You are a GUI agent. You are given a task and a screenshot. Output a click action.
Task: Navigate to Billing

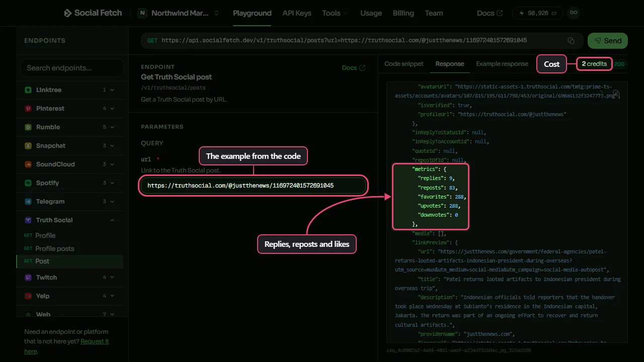404,13
